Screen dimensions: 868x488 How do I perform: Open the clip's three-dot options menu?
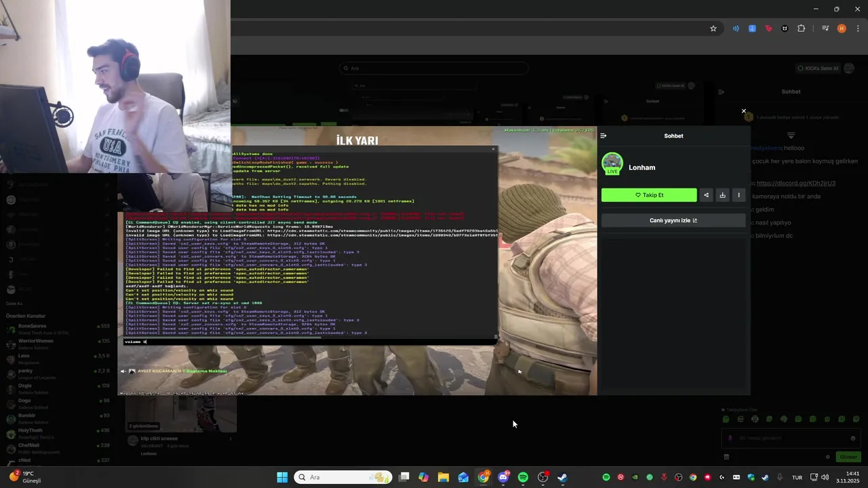738,195
